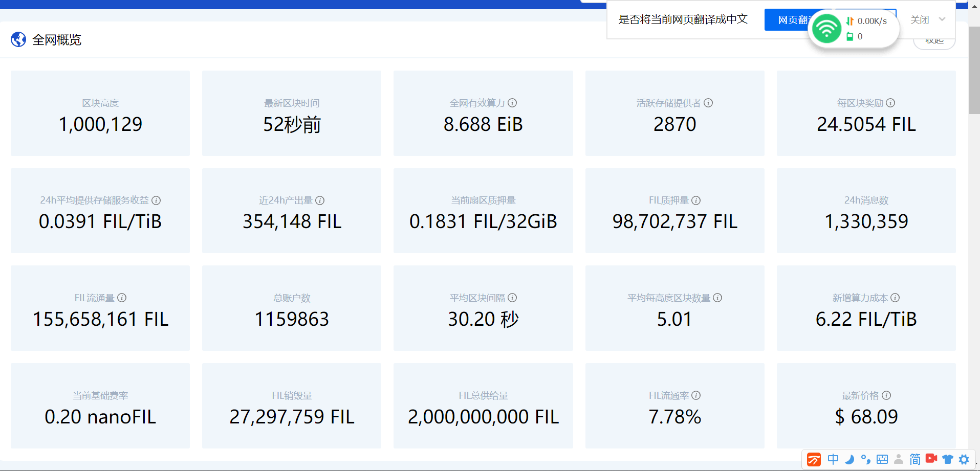Click the 最新区块时间 value 52秒前

point(292,124)
